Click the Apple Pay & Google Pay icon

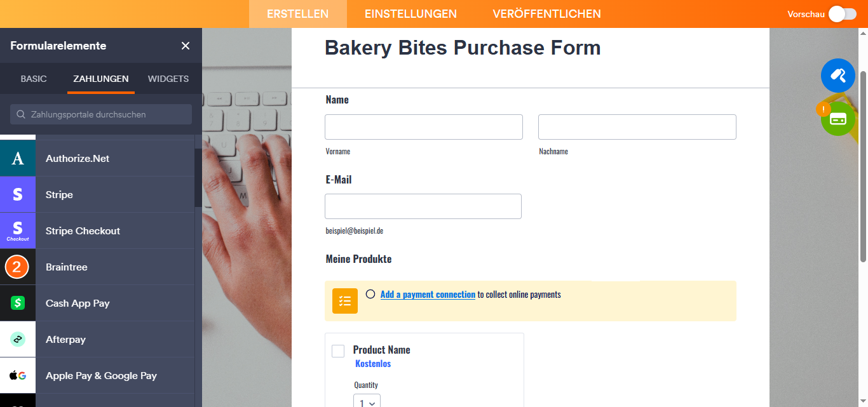[18, 376]
